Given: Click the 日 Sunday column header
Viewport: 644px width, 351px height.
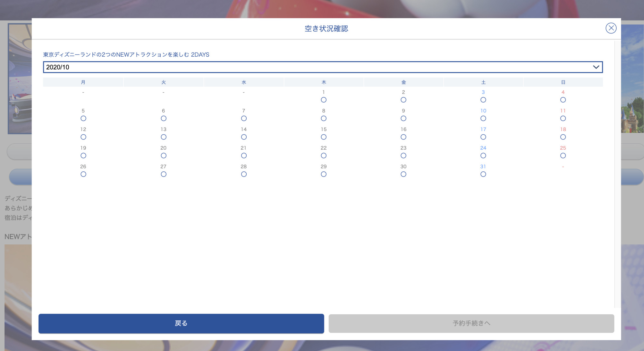Looking at the screenshot, I should click(x=563, y=82).
